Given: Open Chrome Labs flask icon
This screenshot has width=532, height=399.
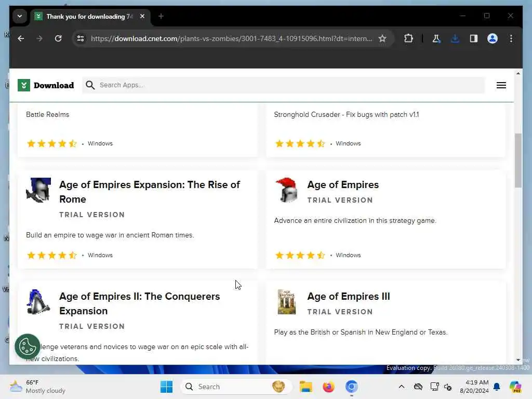Looking at the screenshot, I should point(436,38).
